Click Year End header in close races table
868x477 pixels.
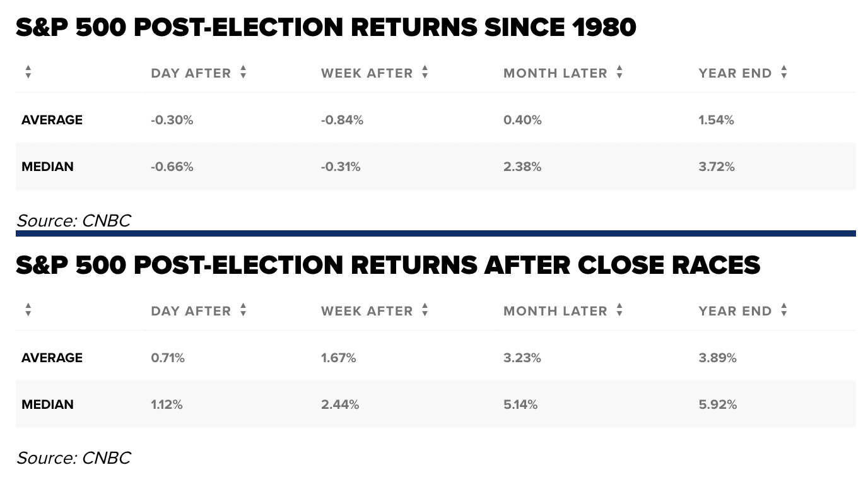click(735, 311)
